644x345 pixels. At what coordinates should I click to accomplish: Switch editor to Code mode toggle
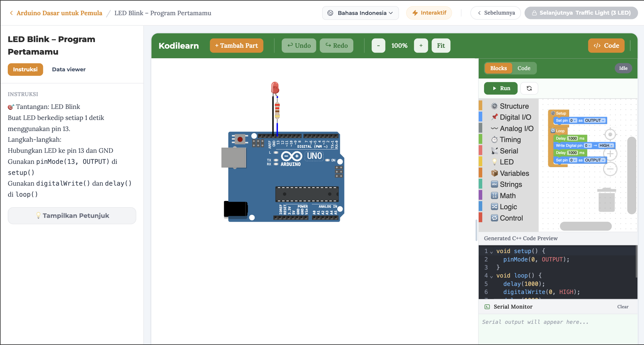(x=524, y=68)
